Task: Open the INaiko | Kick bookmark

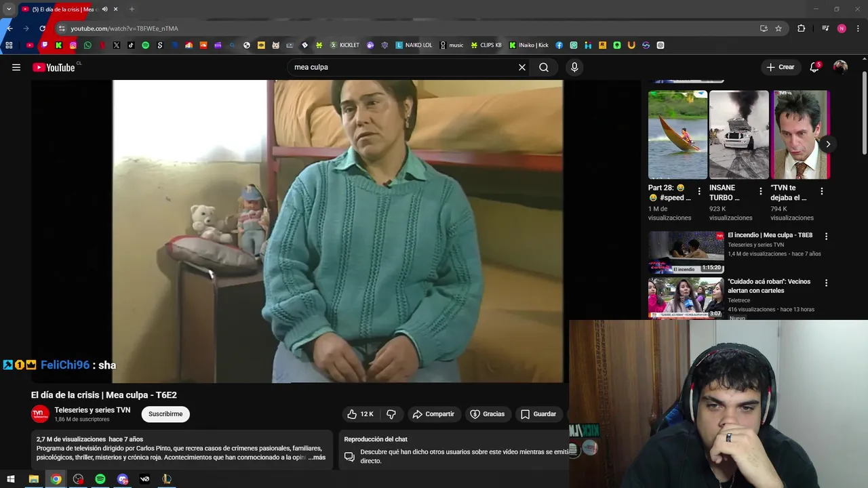Action: pyautogui.click(x=529, y=45)
